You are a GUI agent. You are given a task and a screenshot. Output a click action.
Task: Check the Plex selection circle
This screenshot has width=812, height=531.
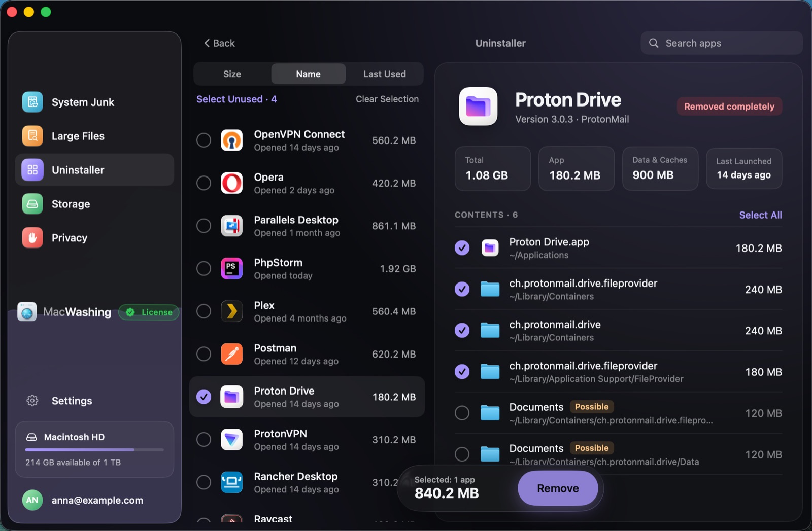click(204, 311)
